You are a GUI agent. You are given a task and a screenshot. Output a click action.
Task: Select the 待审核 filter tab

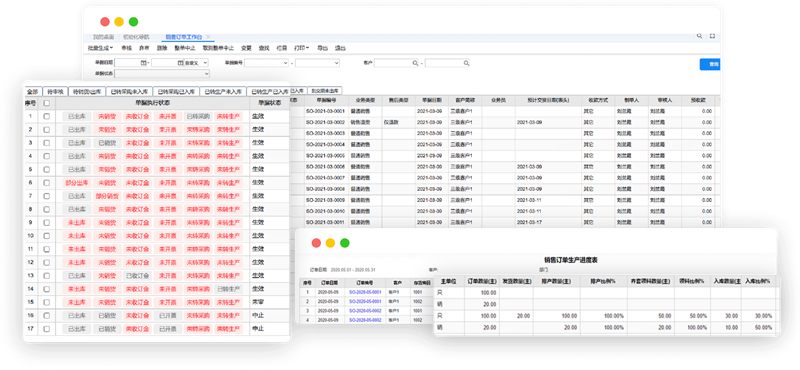point(55,92)
